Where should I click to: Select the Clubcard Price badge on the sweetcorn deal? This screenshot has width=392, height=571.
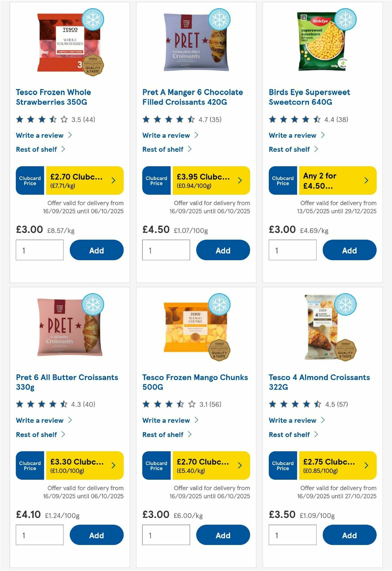click(283, 180)
